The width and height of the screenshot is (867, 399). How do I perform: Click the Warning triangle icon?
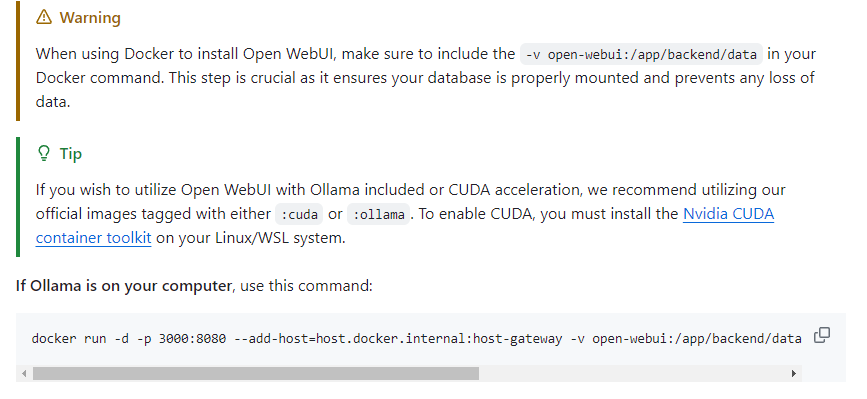click(x=44, y=17)
